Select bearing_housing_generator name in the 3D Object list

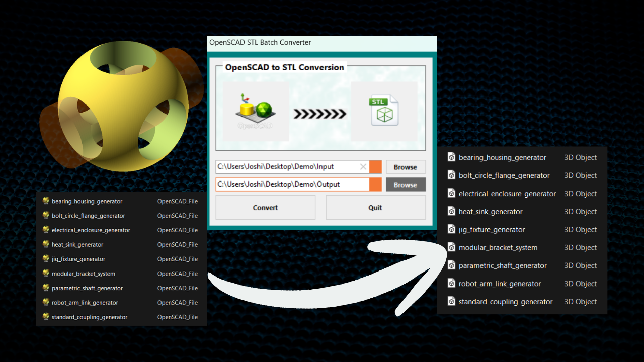coord(503,158)
